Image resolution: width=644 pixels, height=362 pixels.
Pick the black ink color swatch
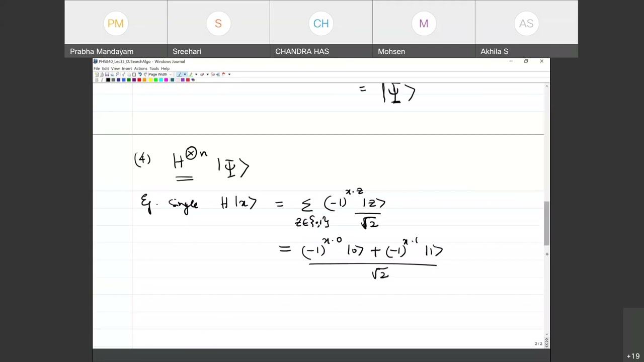[x=108, y=80]
